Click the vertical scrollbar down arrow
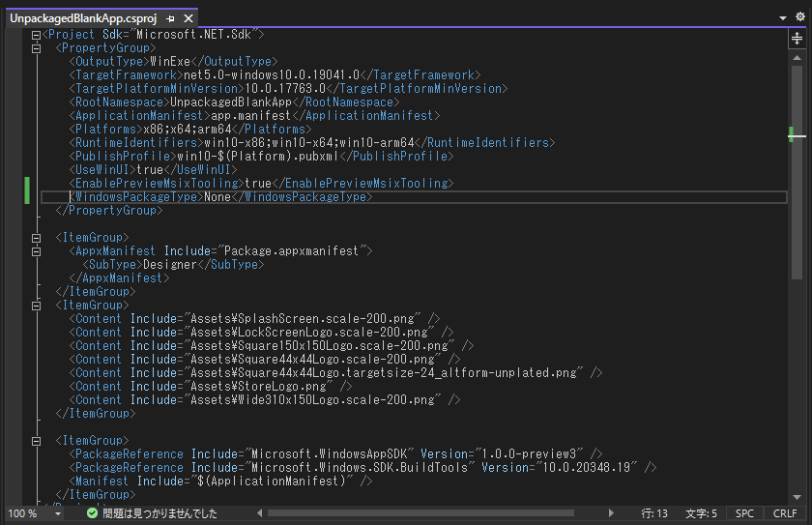Screen dimensions: 812x525 797,498
